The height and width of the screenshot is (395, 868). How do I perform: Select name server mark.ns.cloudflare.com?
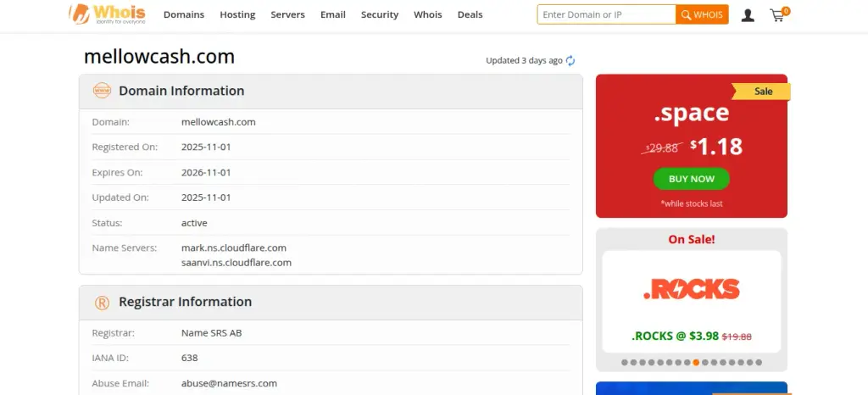(x=234, y=248)
